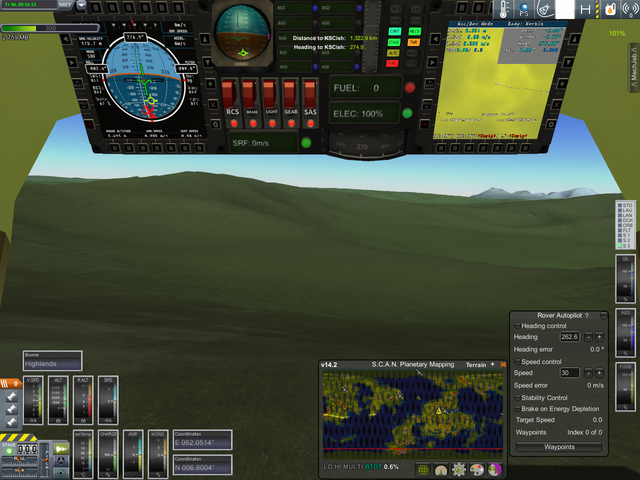Open SCANsat instruments gauge icon

pyautogui.click(x=441, y=470)
